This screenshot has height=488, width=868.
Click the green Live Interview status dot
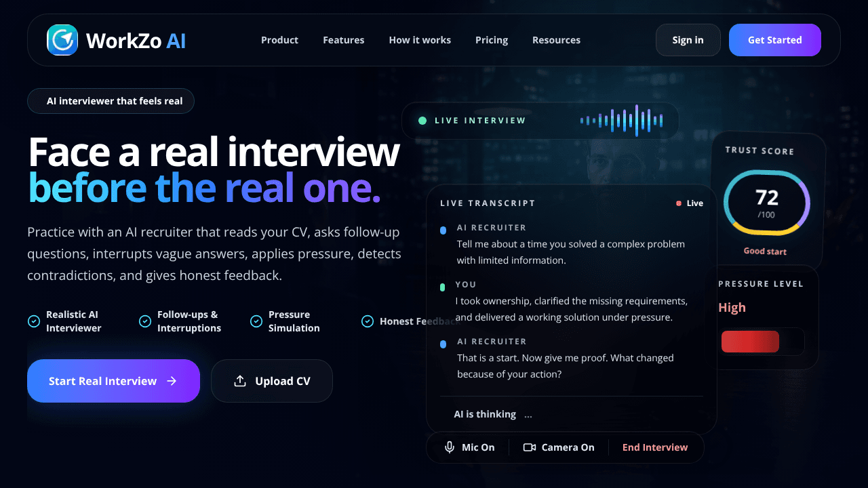pyautogui.click(x=422, y=121)
